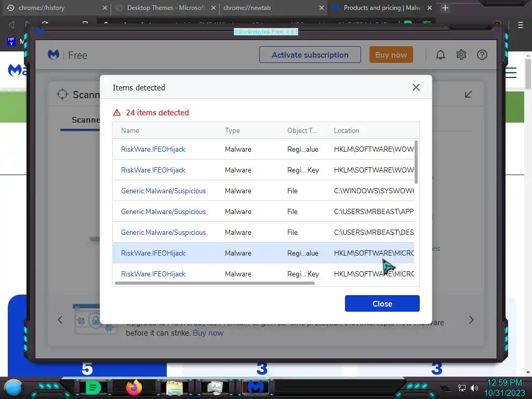532x399 pixels.
Task: Click the promo shield thumbnail image
Action: pyautogui.click(x=95, y=319)
